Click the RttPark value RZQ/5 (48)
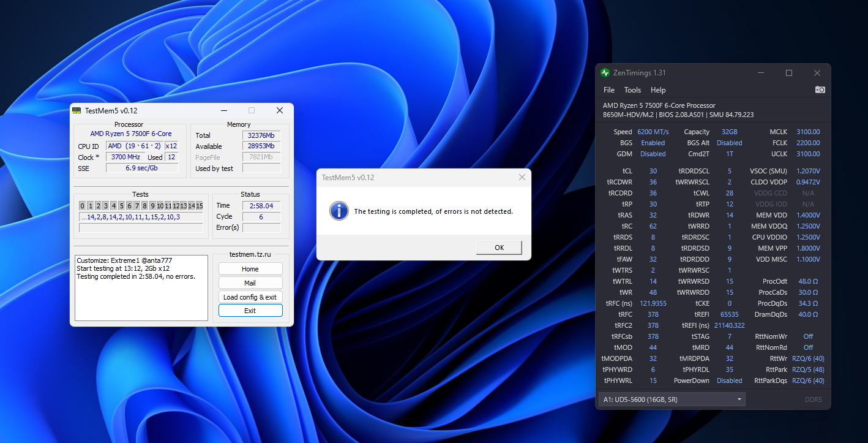This screenshot has width=868, height=443. (x=808, y=369)
